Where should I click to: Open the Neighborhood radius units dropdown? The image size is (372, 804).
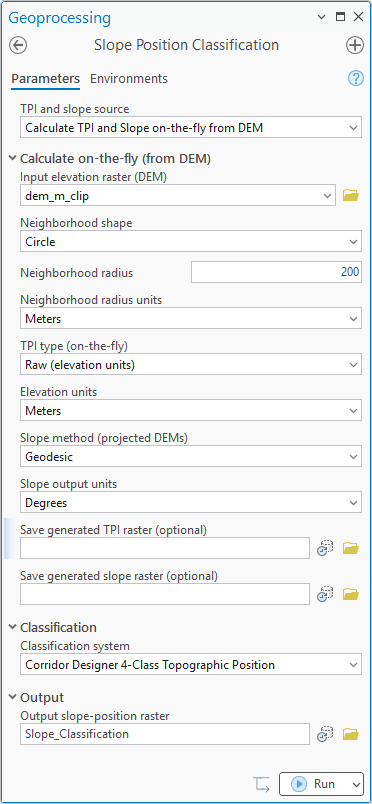coord(191,318)
